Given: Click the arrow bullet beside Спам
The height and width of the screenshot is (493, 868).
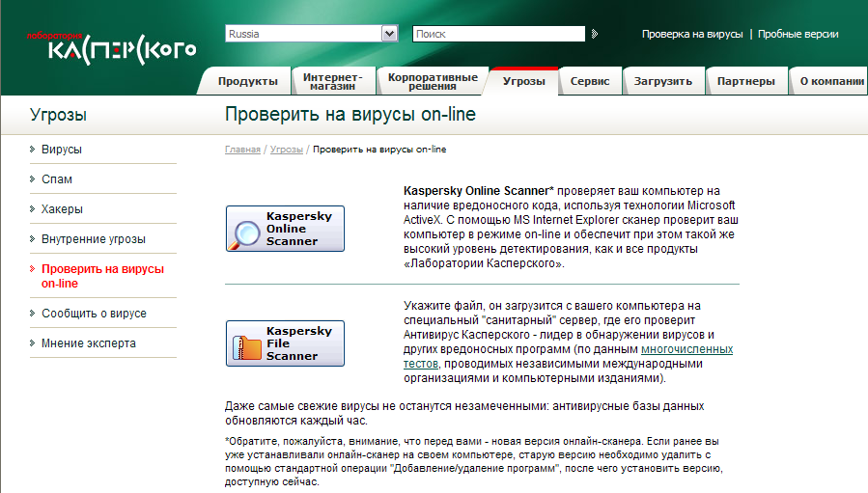Looking at the screenshot, I should tap(32, 178).
